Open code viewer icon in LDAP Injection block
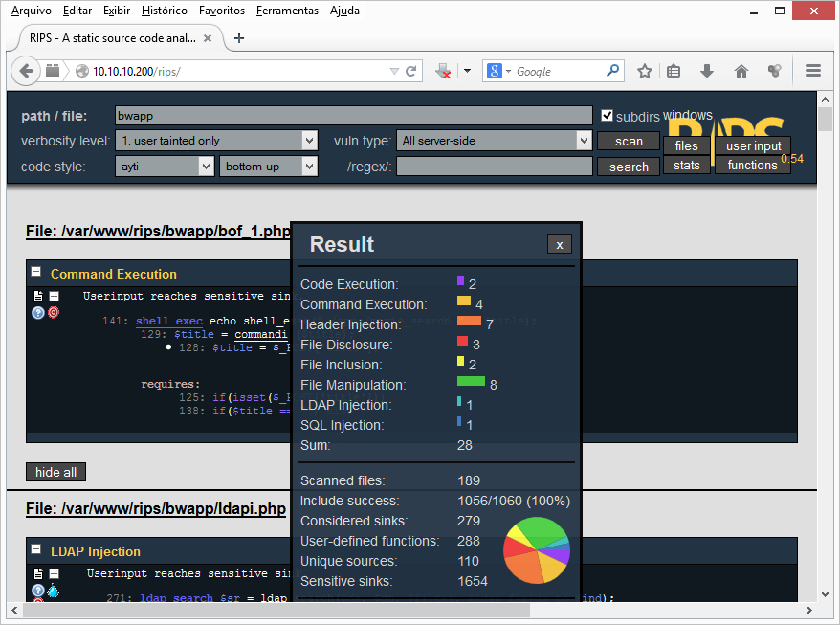Viewport: 840px width, 625px height. (38, 573)
